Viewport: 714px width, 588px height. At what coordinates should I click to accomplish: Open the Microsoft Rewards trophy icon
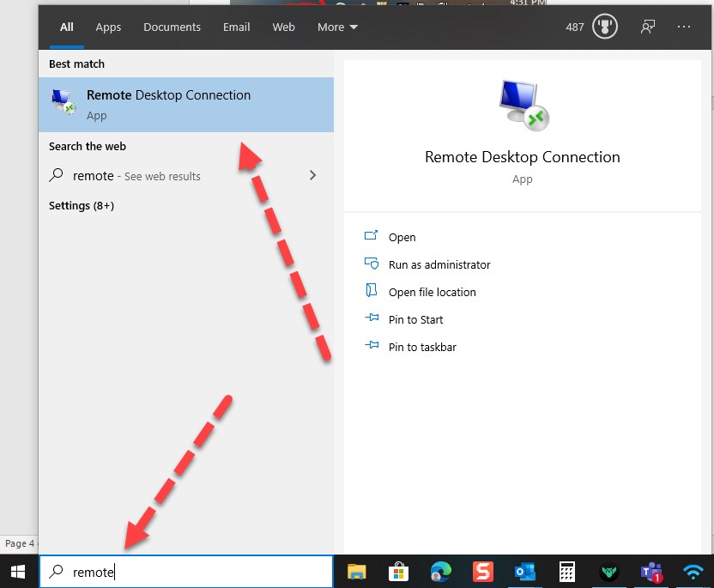pos(604,27)
